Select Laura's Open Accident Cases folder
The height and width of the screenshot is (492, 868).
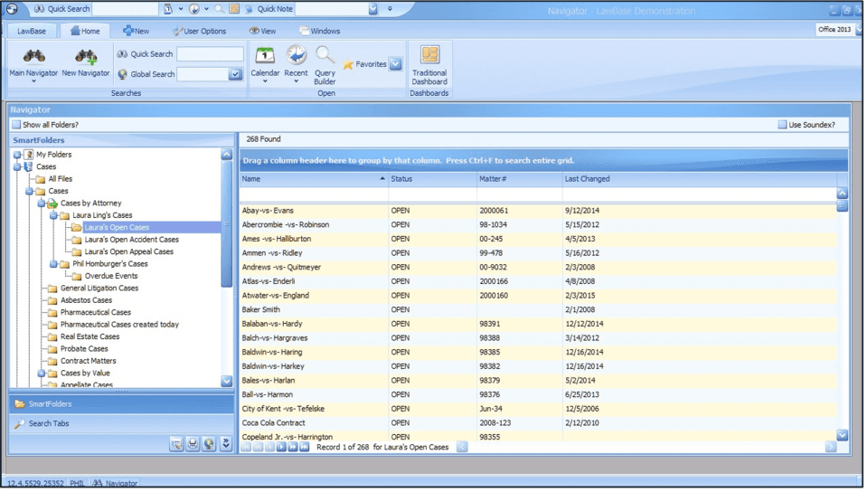(131, 240)
